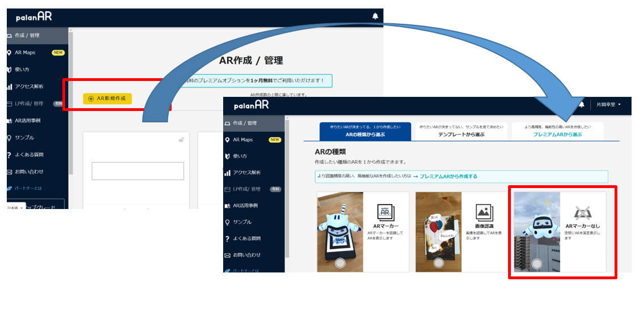Click the back window sidebar scrollbar
The image size is (644, 324).
tap(71, 103)
